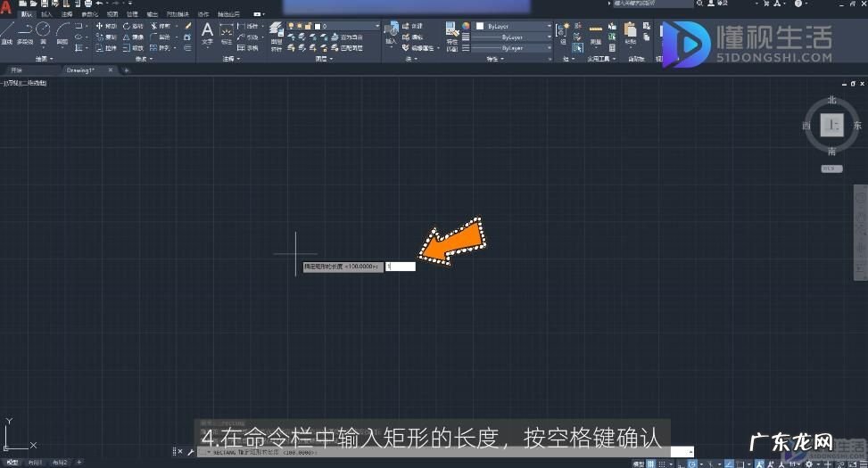
Task: Click the Fillet (圆角) tool
Action: pyautogui.click(x=161, y=37)
